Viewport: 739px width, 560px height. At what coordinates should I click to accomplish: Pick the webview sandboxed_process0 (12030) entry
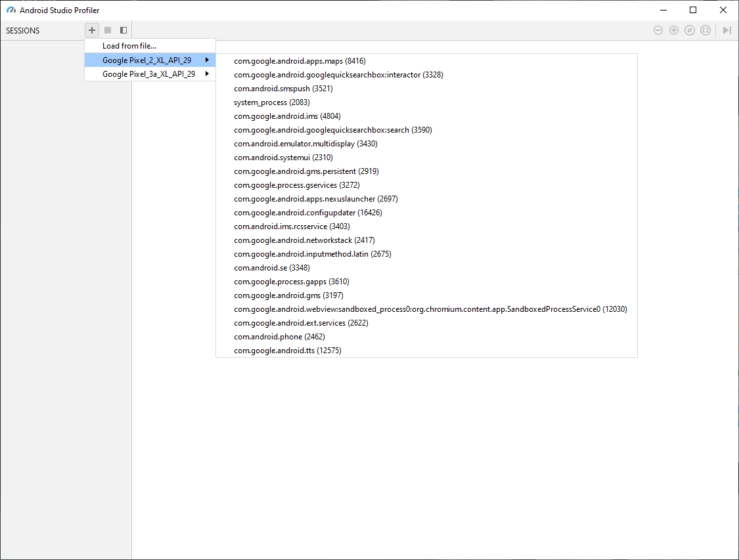coord(430,309)
